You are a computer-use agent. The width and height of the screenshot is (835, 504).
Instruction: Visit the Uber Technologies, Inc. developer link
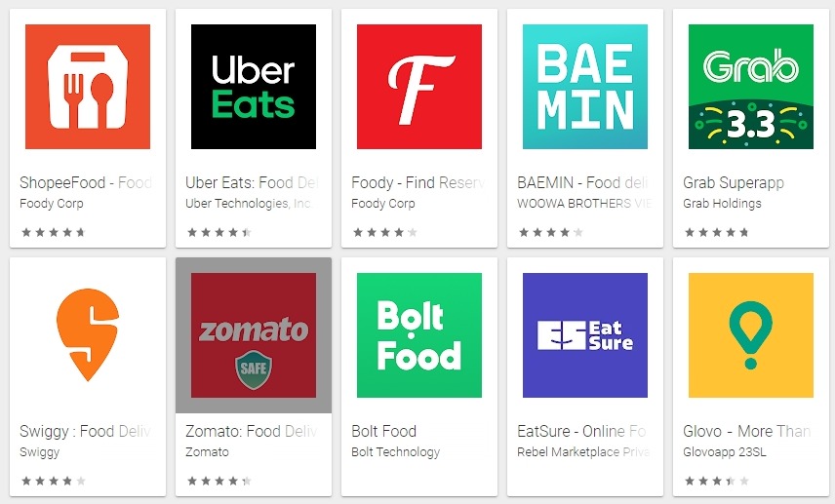click(249, 204)
